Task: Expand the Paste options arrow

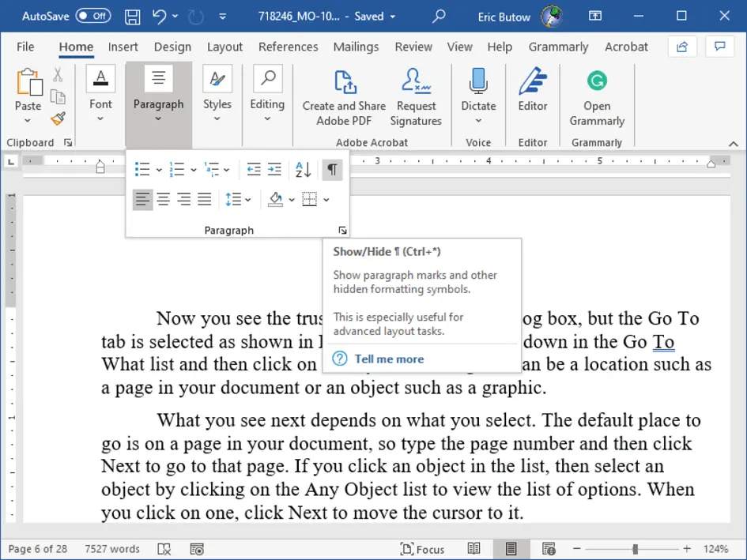Action: (x=28, y=121)
